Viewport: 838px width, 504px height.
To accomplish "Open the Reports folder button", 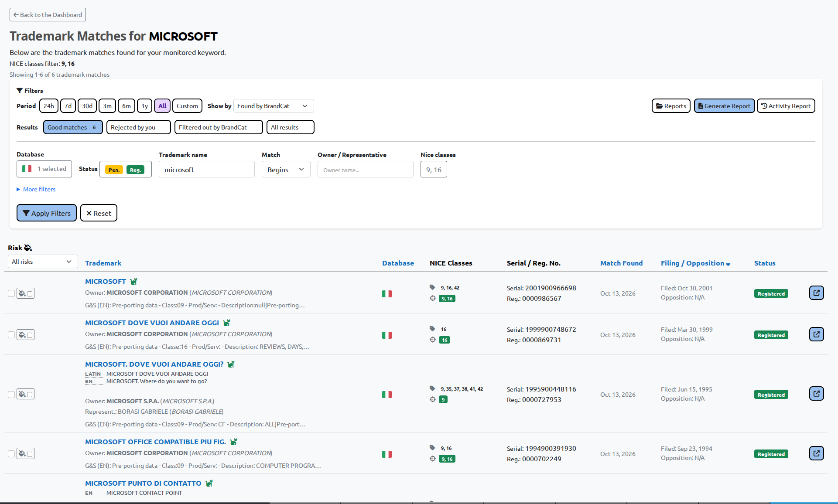I will pos(671,106).
